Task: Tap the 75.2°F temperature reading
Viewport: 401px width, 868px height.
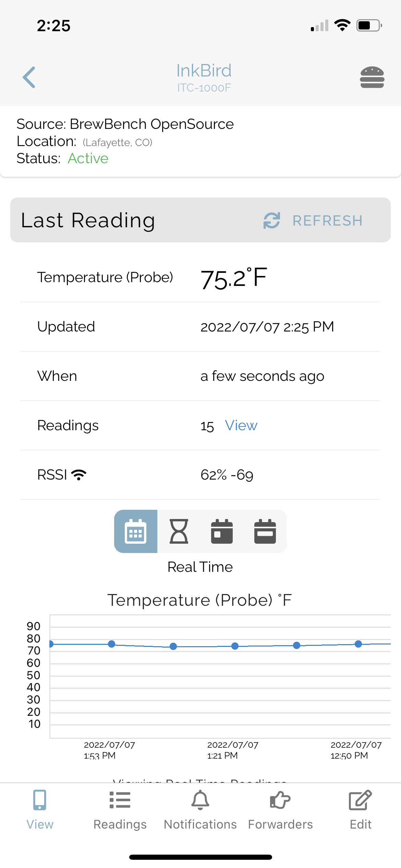Action: click(234, 278)
